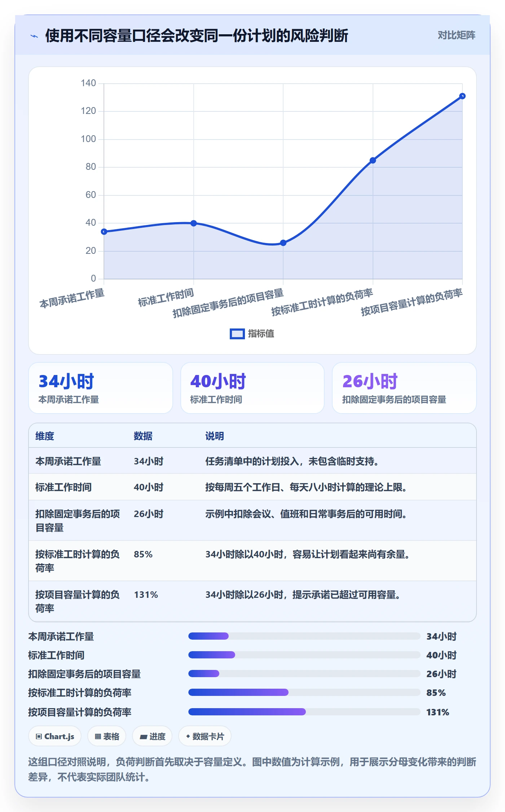505x812 pixels.
Task: Click the Chart.js tag chip
Action: [x=55, y=736]
